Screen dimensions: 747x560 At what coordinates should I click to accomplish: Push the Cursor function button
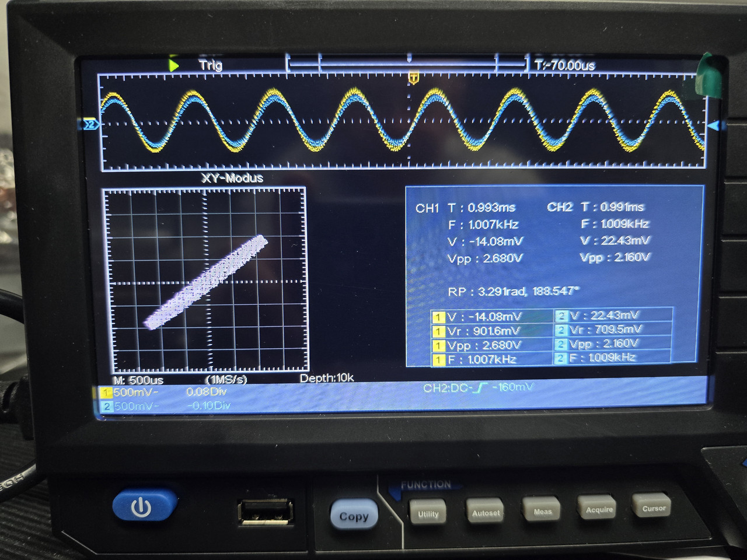(x=654, y=508)
